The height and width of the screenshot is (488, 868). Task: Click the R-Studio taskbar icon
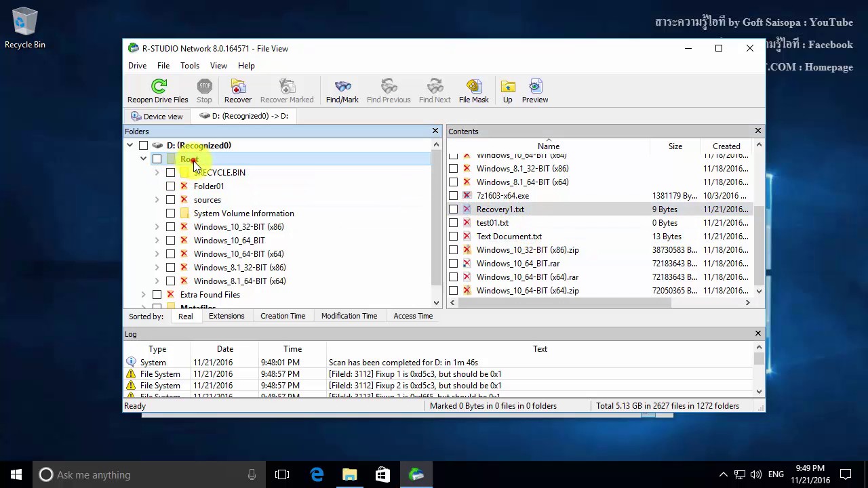[x=416, y=474]
